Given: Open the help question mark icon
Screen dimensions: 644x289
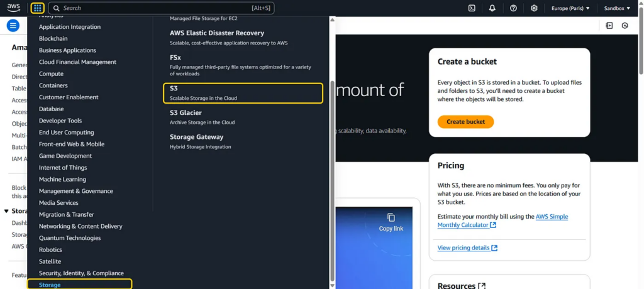Looking at the screenshot, I should pos(513,8).
